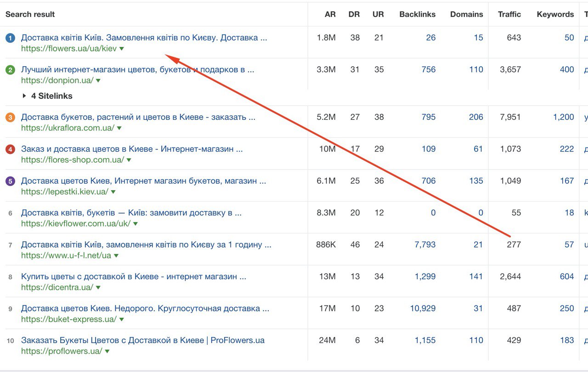Image resolution: width=588 pixels, height=372 pixels.
Task: Click the https://flores-shop.com.ua/ URL
Action: coord(73,160)
